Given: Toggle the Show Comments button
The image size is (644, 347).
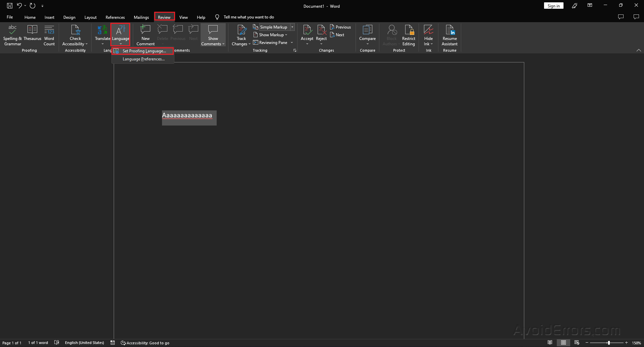Looking at the screenshot, I should pyautogui.click(x=213, y=31).
